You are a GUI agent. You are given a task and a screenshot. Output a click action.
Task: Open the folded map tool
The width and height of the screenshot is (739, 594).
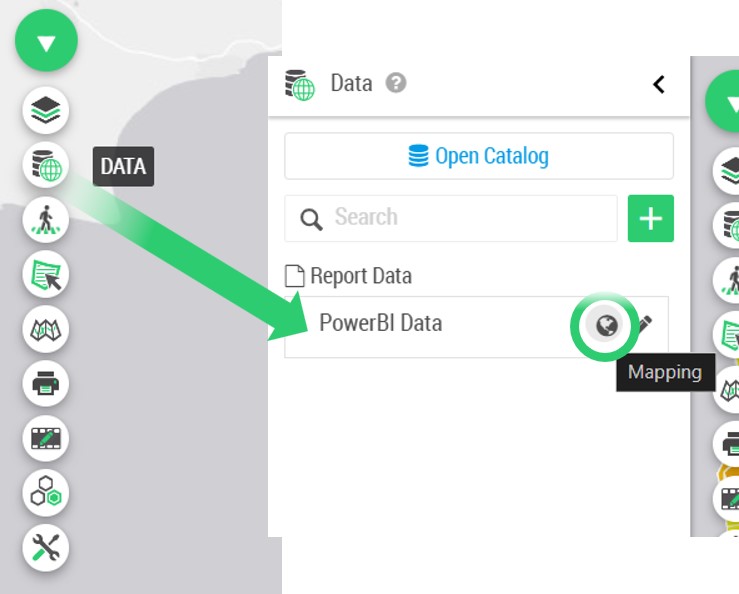[46, 329]
